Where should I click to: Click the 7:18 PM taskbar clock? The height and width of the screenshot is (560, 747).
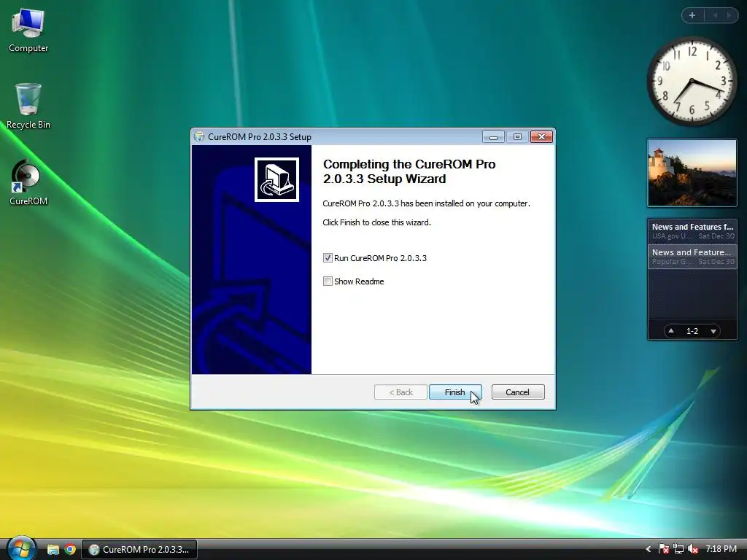coord(721,549)
